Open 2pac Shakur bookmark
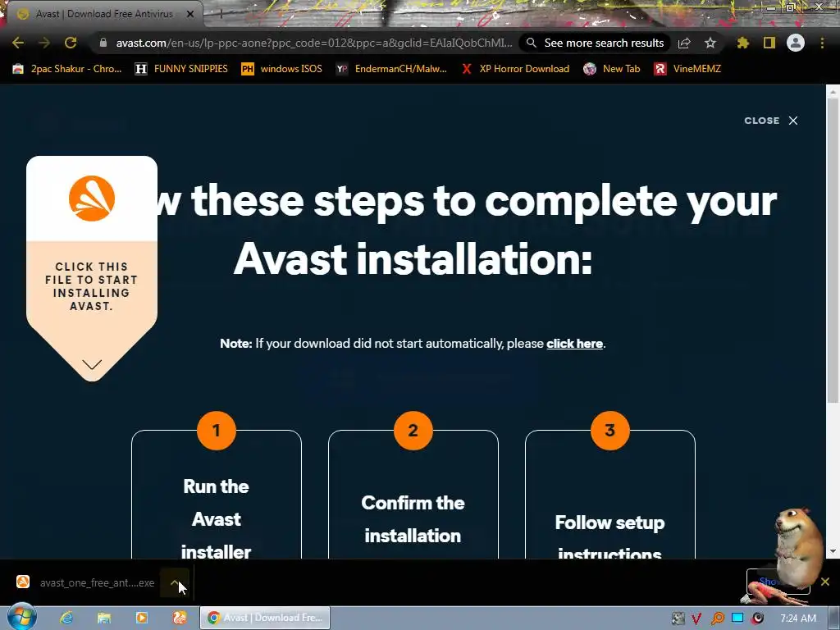Screen dimensions: 840x630 67,69
